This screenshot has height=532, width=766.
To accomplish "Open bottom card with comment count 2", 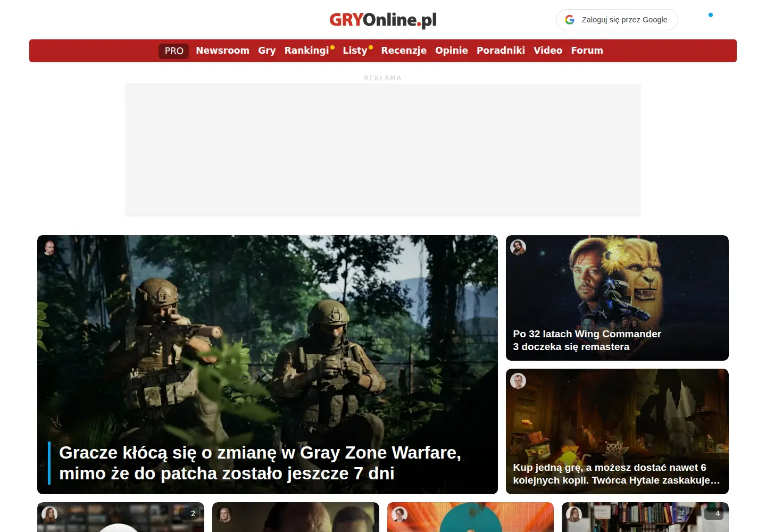I will pyautogui.click(x=121, y=517).
